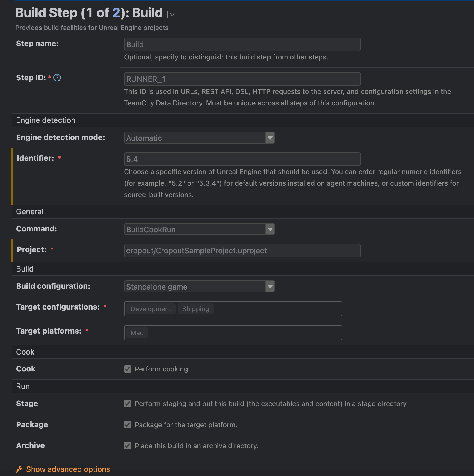Open the Engine detection mode dropdown
Image resolution: width=474 pixels, height=476 pixels.
pos(199,138)
